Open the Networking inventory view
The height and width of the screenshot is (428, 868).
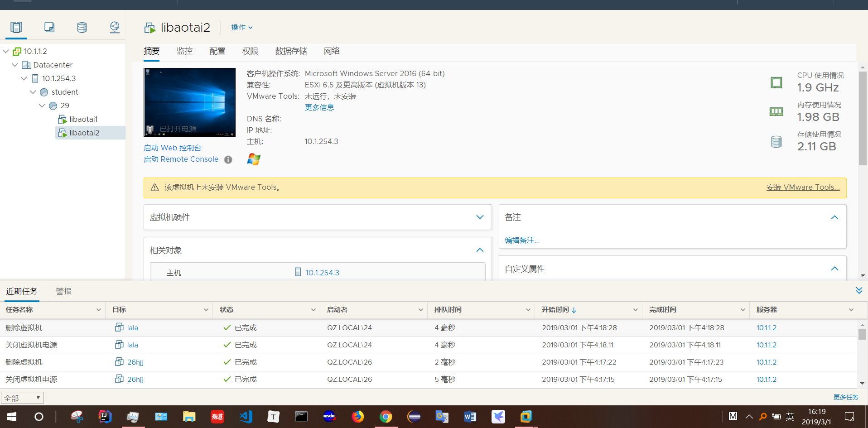coord(114,27)
